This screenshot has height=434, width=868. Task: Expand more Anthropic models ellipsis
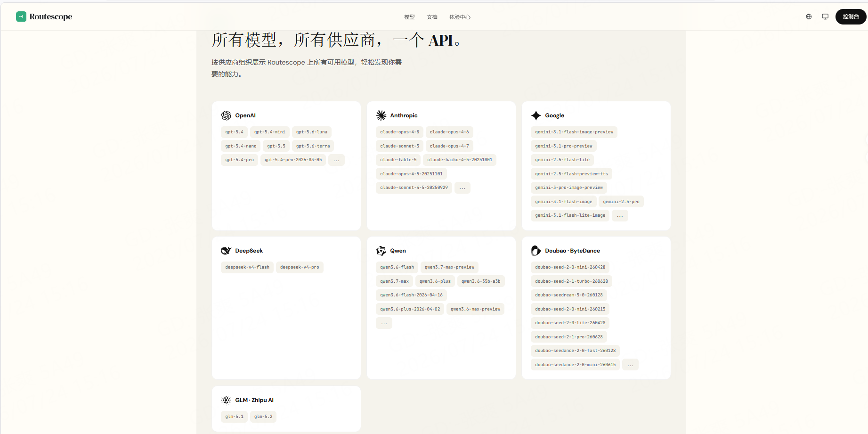[462, 188]
